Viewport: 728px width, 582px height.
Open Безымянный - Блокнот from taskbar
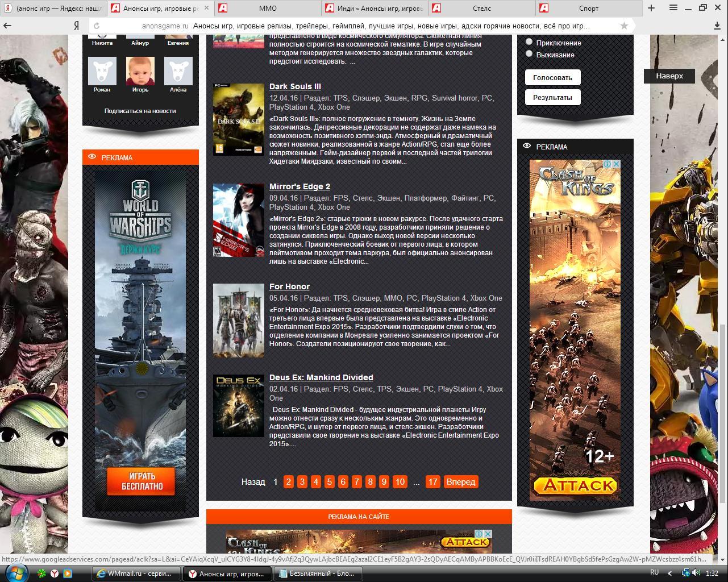[x=318, y=573]
